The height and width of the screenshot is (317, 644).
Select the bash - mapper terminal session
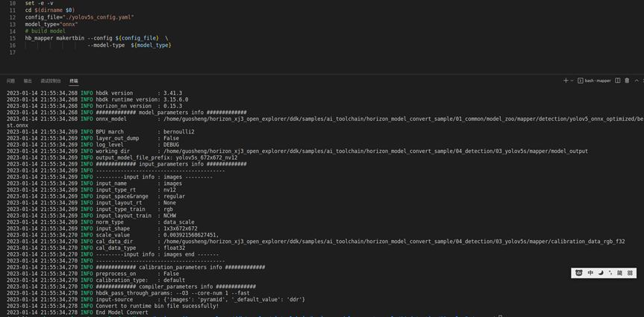click(x=594, y=81)
